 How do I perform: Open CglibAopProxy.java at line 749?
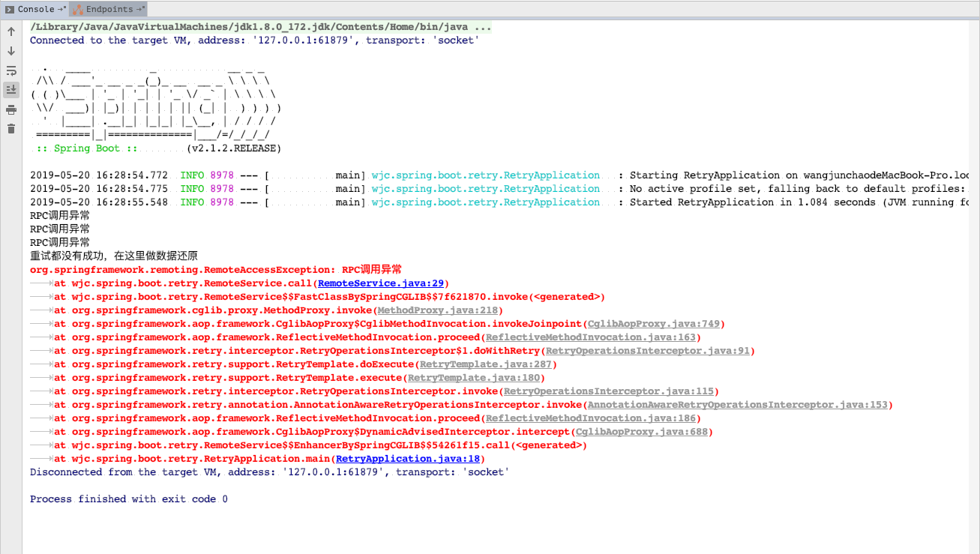tap(652, 323)
